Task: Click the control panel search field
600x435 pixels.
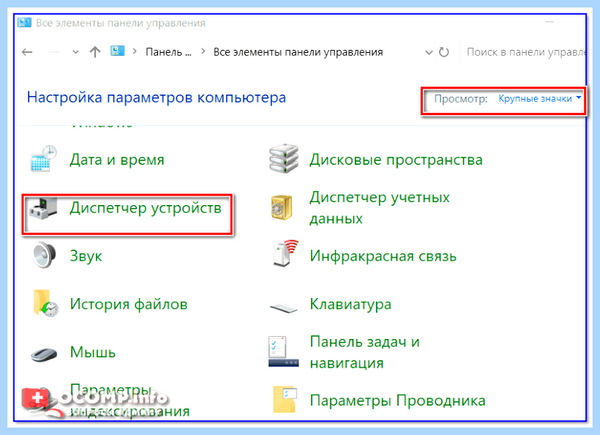Action: pyautogui.click(x=523, y=52)
